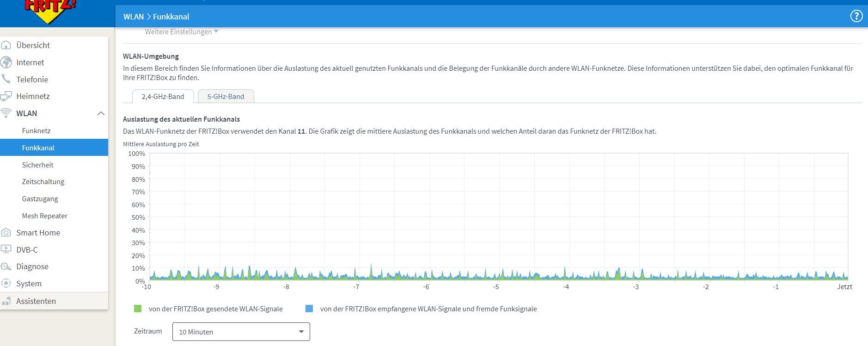Click the 'Jetzt' axis label
Image resolution: width=868 pixels, height=346 pixels.
844,287
